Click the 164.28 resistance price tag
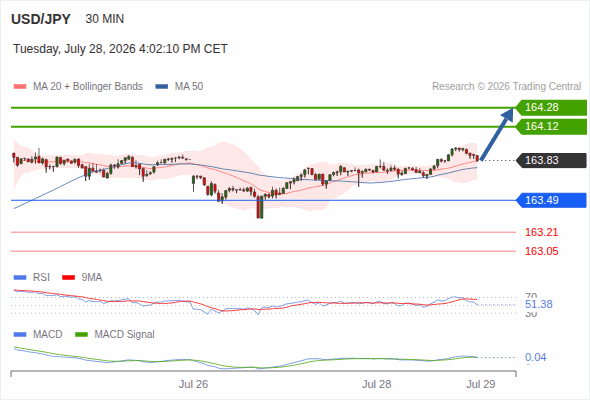The height and width of the screenshot is (400, 590). (x=551, y=108)
